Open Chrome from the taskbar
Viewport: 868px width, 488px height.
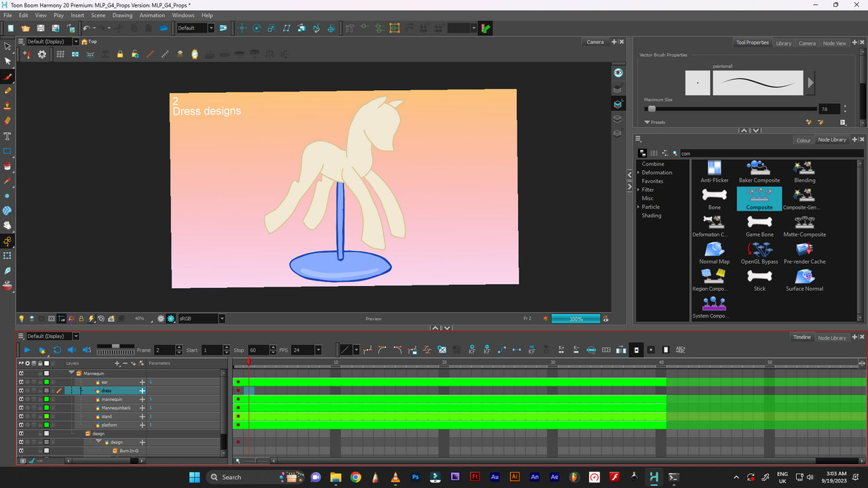click(355, 477)
